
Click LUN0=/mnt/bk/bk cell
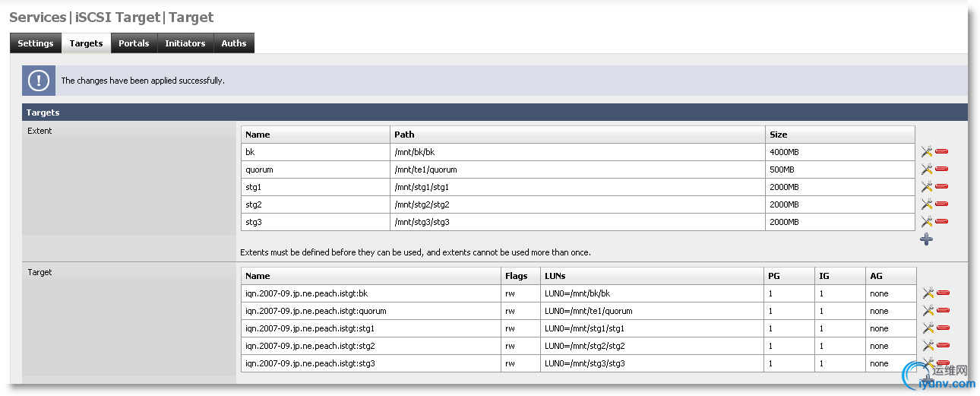653,293
